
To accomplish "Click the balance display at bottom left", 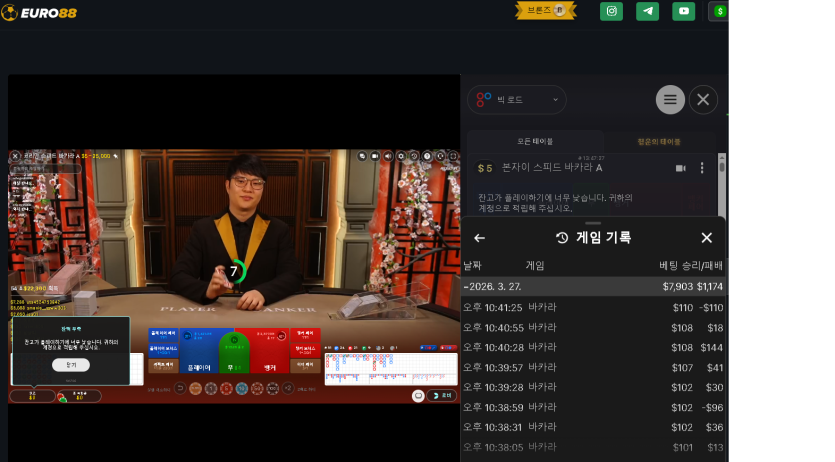I will click(32, 396).
